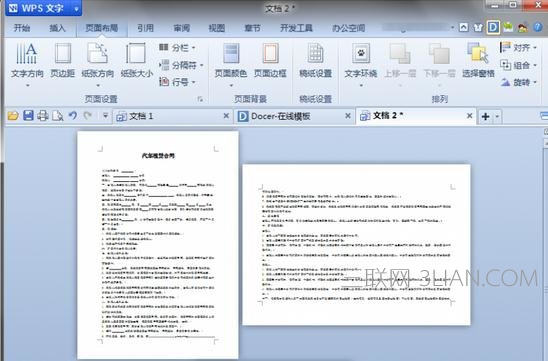Open the quick access toolbar customize arrow
548x361 pixels.
[105, 116]
